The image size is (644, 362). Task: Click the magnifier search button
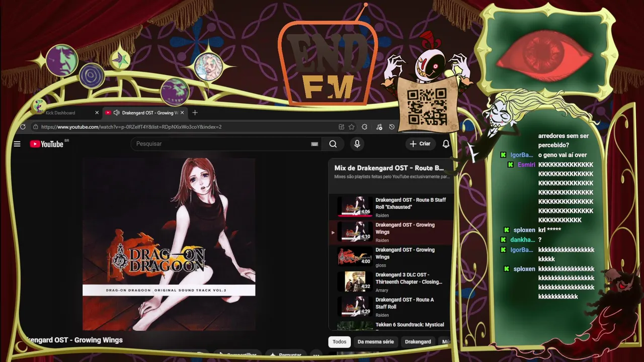pyautogui.click(x=333, y=144)
